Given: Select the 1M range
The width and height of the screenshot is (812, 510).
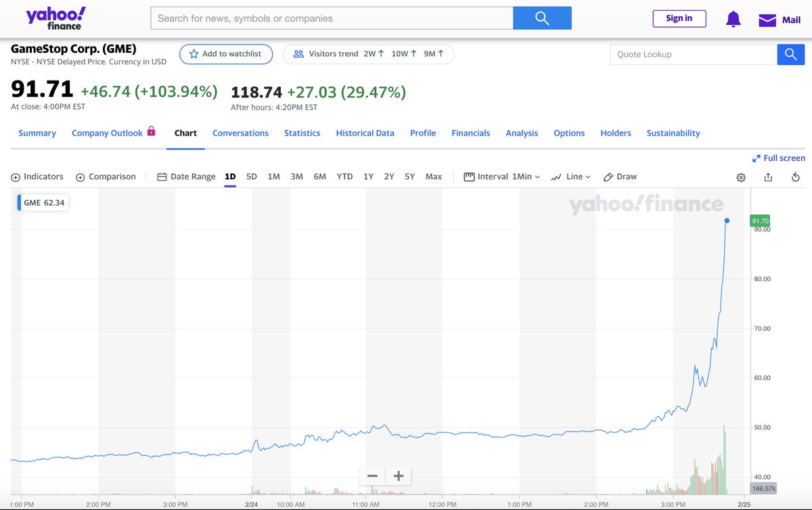Looking at the screenshot, I should click(273, 177).
